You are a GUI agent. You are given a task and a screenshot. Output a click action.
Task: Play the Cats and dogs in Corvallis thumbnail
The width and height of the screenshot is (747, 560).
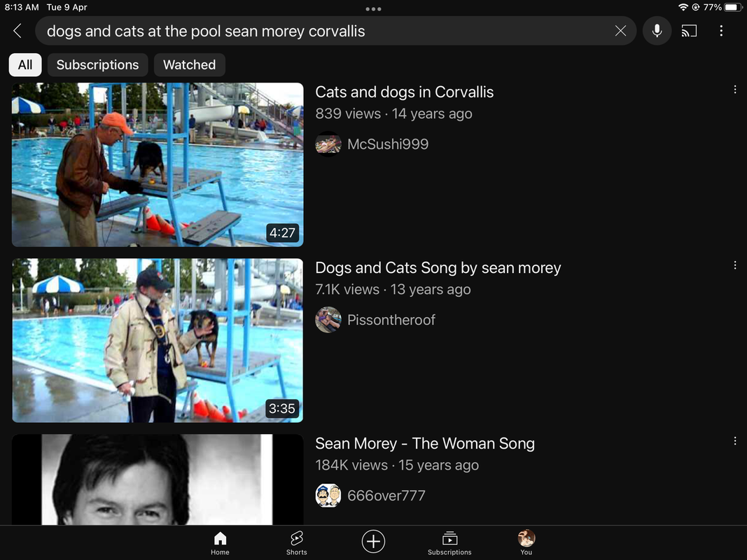(158, 164)
